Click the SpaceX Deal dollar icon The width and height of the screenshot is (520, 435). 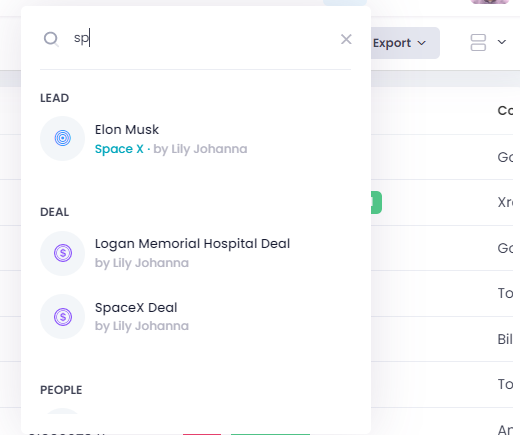coord(63,317)
